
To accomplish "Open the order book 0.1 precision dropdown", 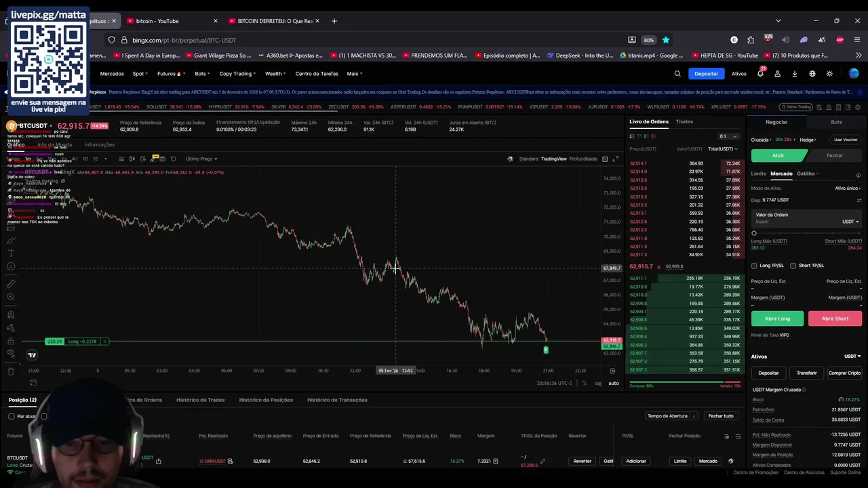I will (728, 136).
